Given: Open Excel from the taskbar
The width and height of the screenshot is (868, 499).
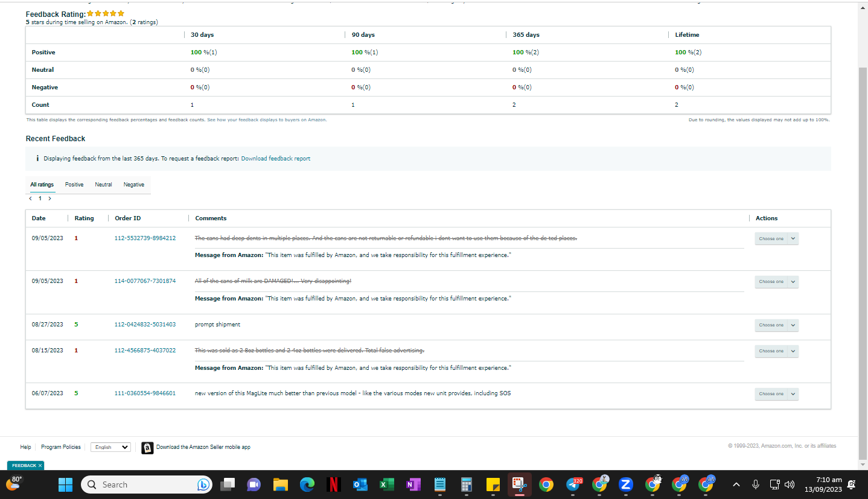Looking at the screenshot, I should pos(387,485).
